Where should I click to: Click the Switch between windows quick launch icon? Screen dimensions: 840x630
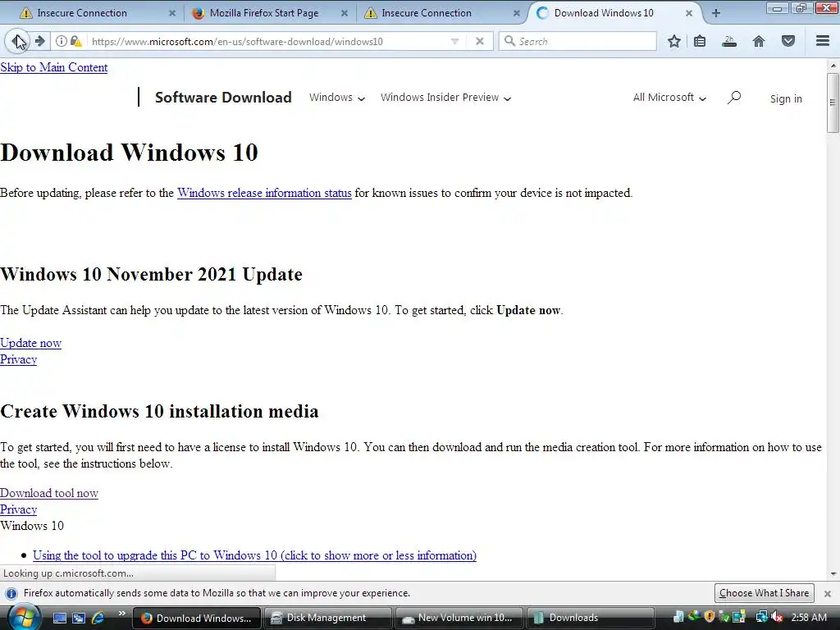coord(79,618)
